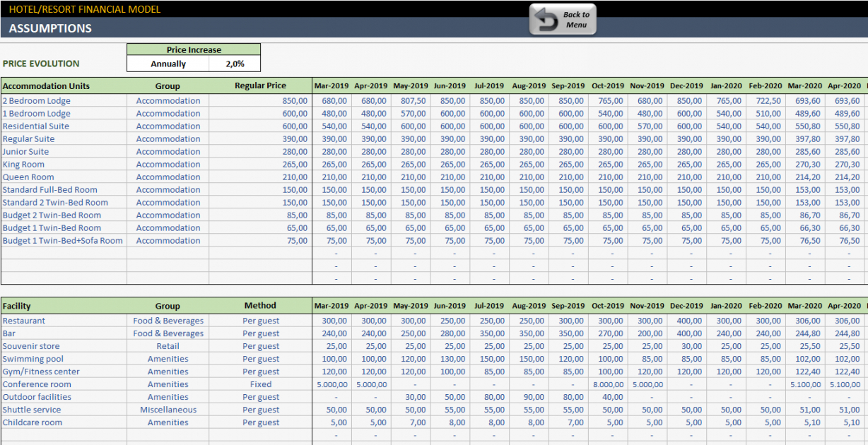Viewport: 868px width, 445px height.
Task: Select the 2 Bedroom Lodge unit name
Action: [x=37, y=101]
